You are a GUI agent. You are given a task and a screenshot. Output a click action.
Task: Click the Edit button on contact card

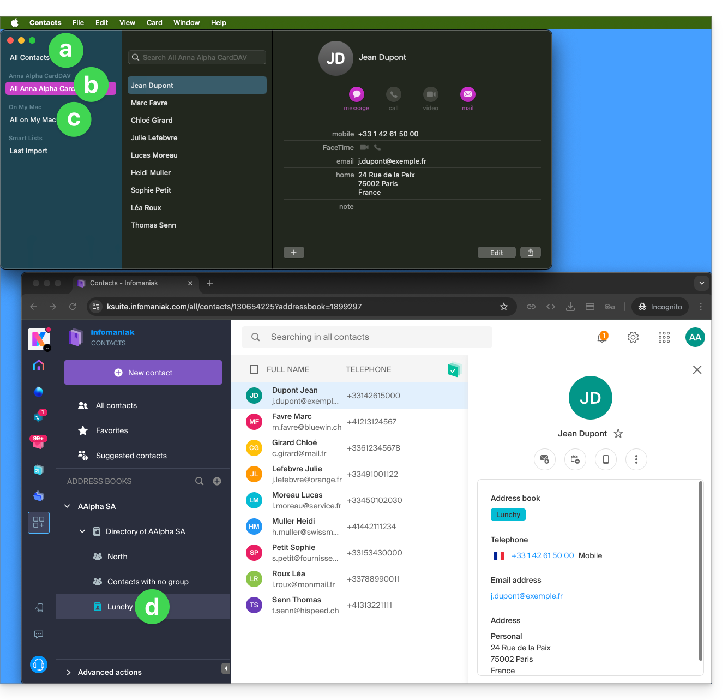pyautogui.click(x=496, y=253)
